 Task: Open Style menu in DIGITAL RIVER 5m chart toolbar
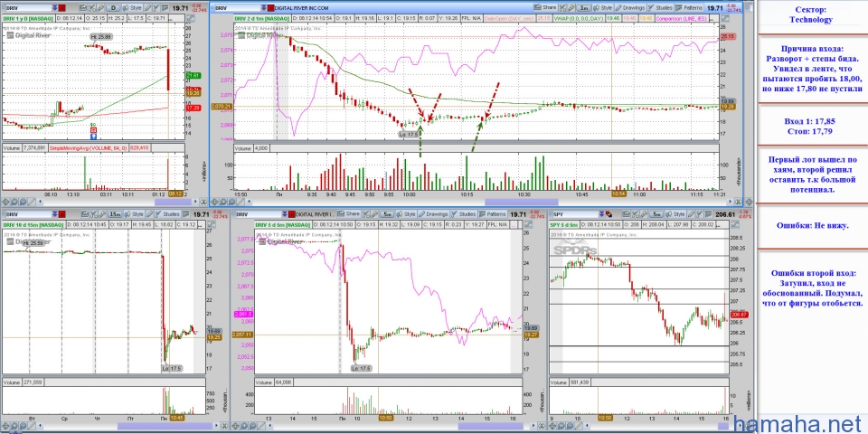click(x=406, y=214)
